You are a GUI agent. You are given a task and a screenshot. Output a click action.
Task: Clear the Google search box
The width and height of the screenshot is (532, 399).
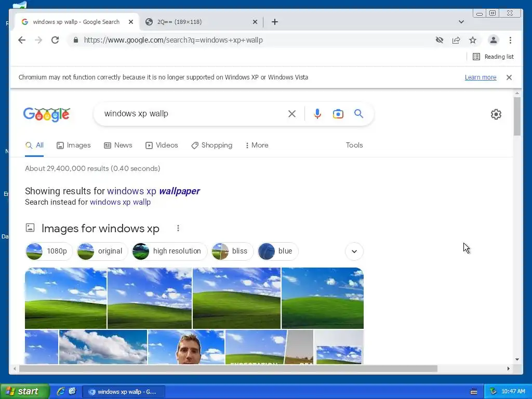(292, 114)
